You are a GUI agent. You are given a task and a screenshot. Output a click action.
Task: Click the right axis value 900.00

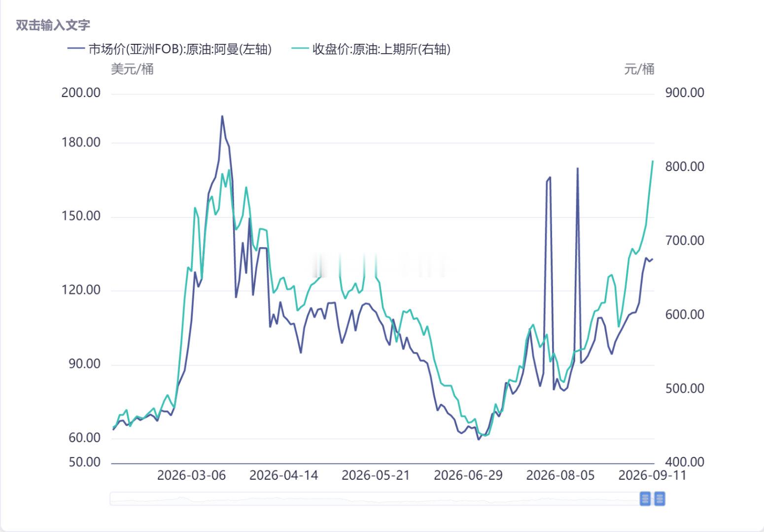tap(685, 93)
